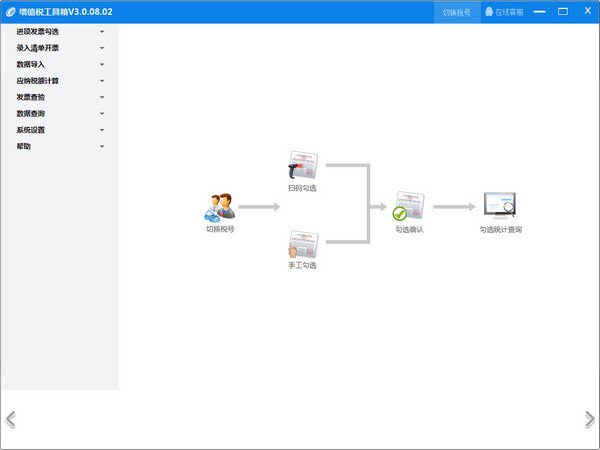Click the 勾选确认 checkmark icon

point(408,207)
